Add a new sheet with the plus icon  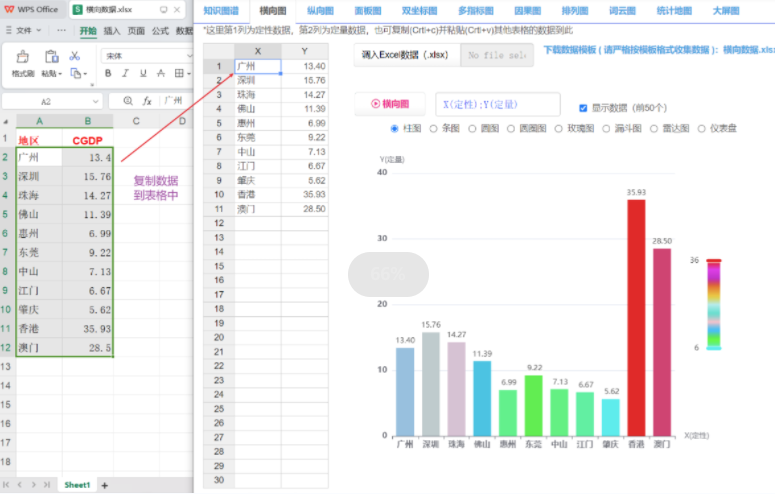tap(105, 486)
